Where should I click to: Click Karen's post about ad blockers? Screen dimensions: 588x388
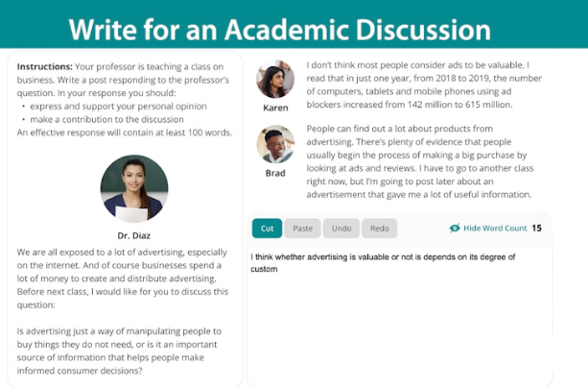click(418, 85)
